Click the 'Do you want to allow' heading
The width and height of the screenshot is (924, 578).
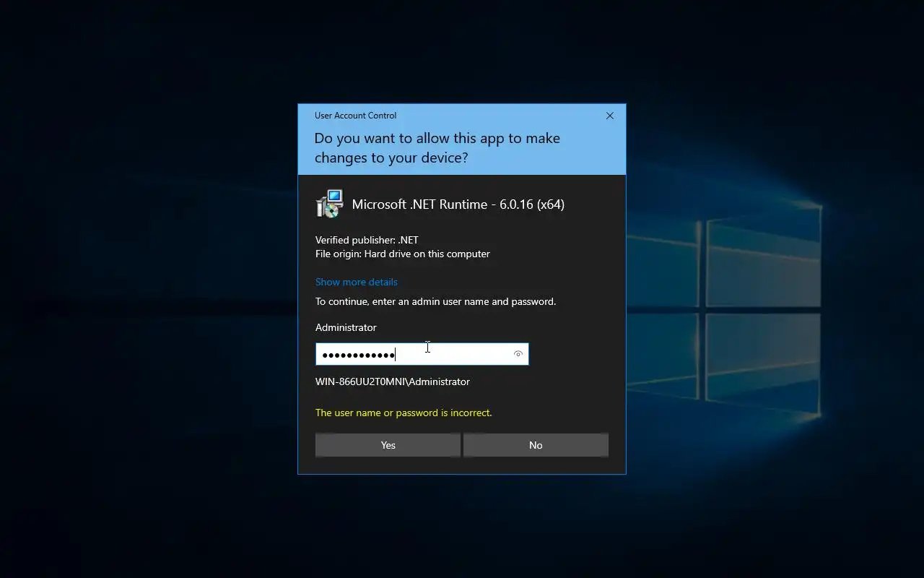pos(437,147)
